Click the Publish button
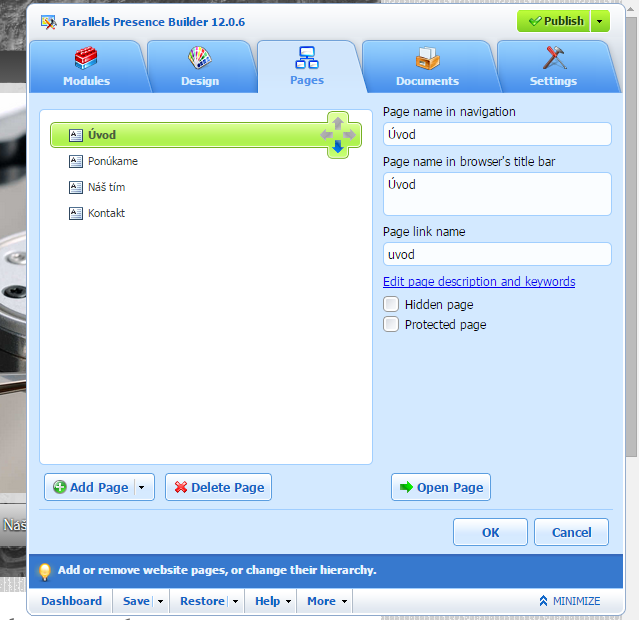The image size is (639, 620). point(553,21)
